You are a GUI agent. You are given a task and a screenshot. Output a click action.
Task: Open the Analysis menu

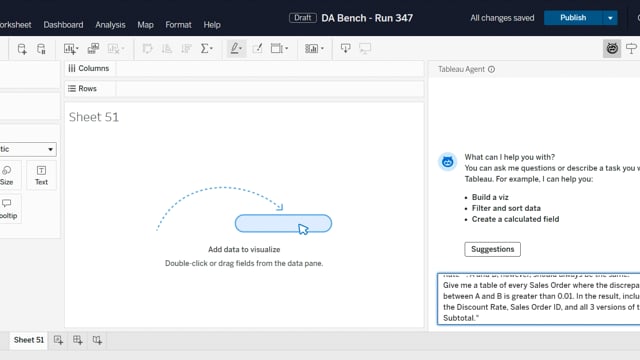click(110, 25)
